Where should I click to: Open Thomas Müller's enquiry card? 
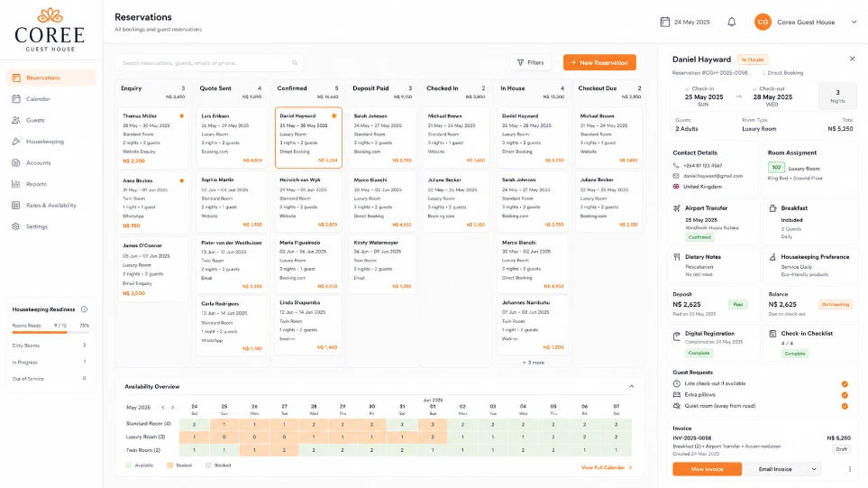click(x=153, y=139)
